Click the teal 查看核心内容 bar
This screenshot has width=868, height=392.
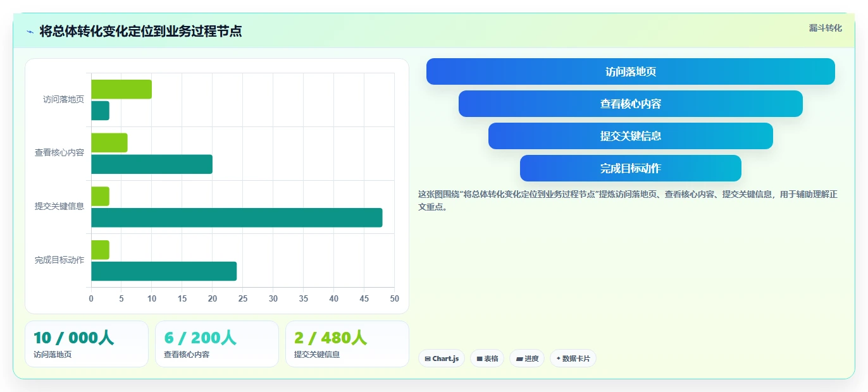pyautogui.click(x=152, y=164)
